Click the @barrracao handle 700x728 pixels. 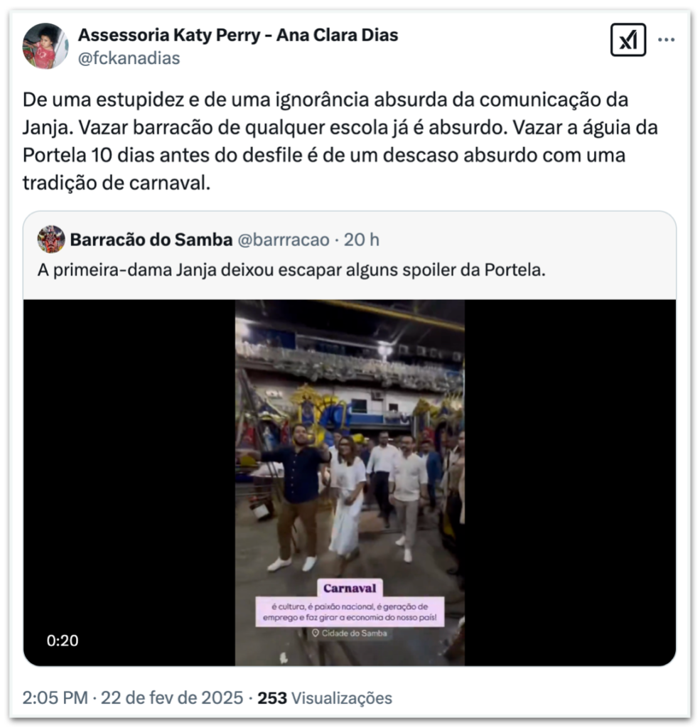click(284, 240)
